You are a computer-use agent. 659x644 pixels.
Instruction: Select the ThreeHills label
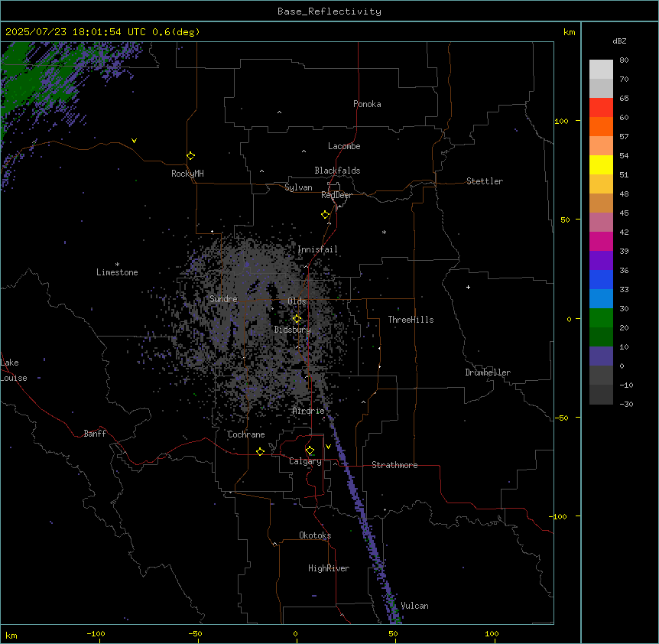[411, 320]
